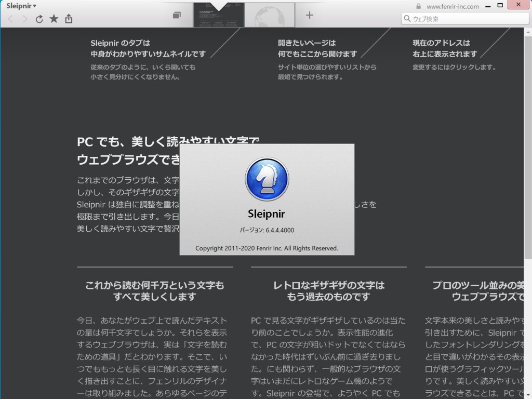Click the Sleipnir title in the About dialog
The width and height of the screenshot is (532, 399).
266,213
